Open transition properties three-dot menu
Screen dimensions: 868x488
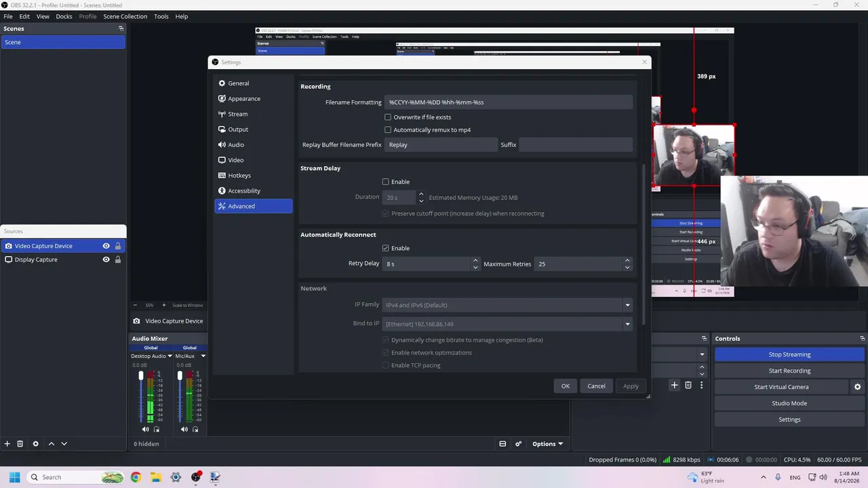(702, 385)
